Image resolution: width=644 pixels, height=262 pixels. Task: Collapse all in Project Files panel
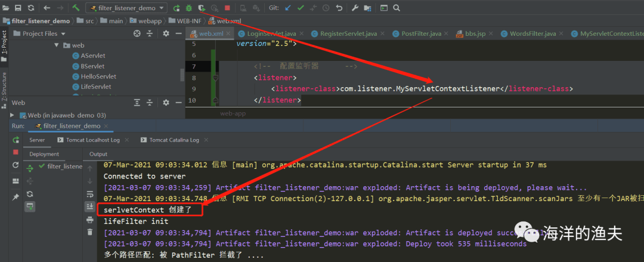point(150,34)
